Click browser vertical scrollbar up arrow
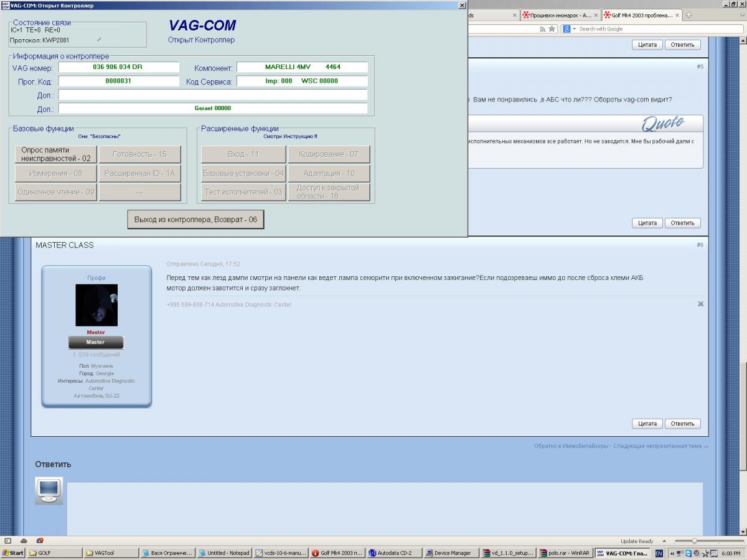Screen dimensions: 747x560 point(742,41)
